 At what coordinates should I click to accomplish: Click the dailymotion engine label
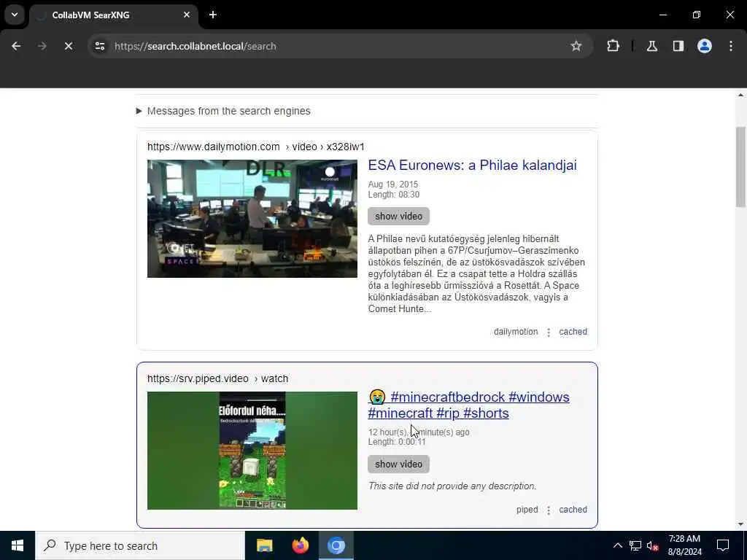[x=516, y=332]
